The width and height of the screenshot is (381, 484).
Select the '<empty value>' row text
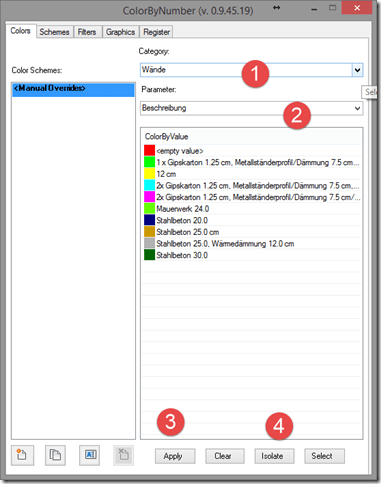(x=180, y=151)
